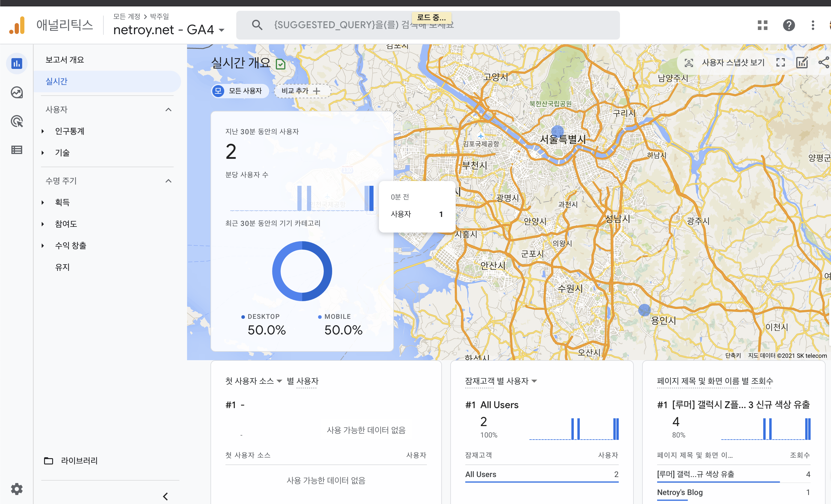The height and width of the screenshot is (504, 831).
Task: Open the Admin settings gear
Action: coord(16,488)
